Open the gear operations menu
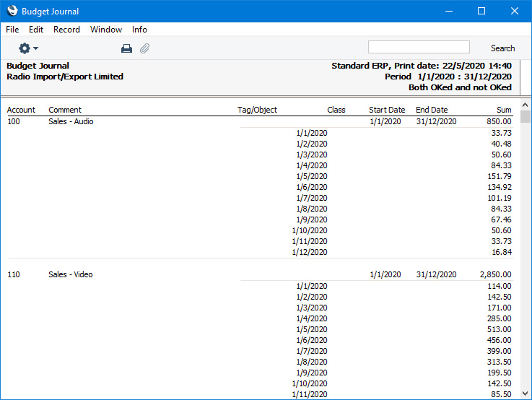This screenshot has height=400, width=532. [28, 48]
